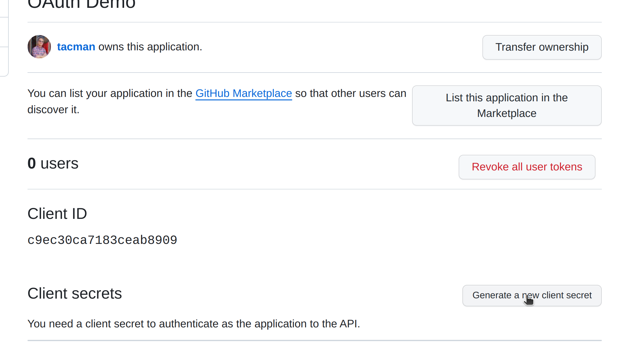Open the GitHub Marketplace link
644x353 pixels.
244,93
